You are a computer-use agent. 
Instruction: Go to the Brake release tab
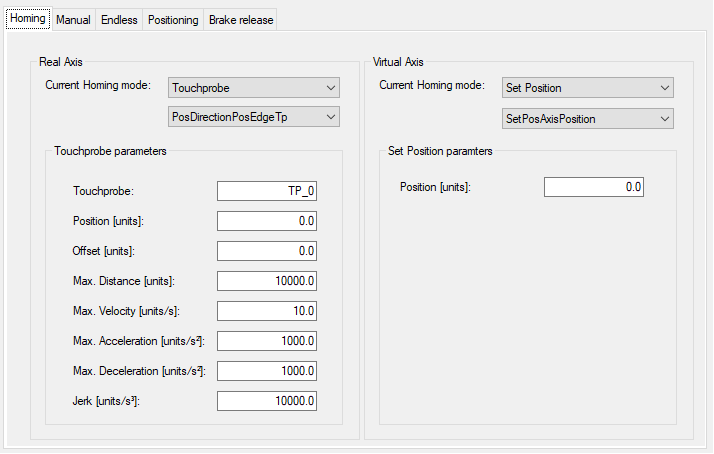240,20
